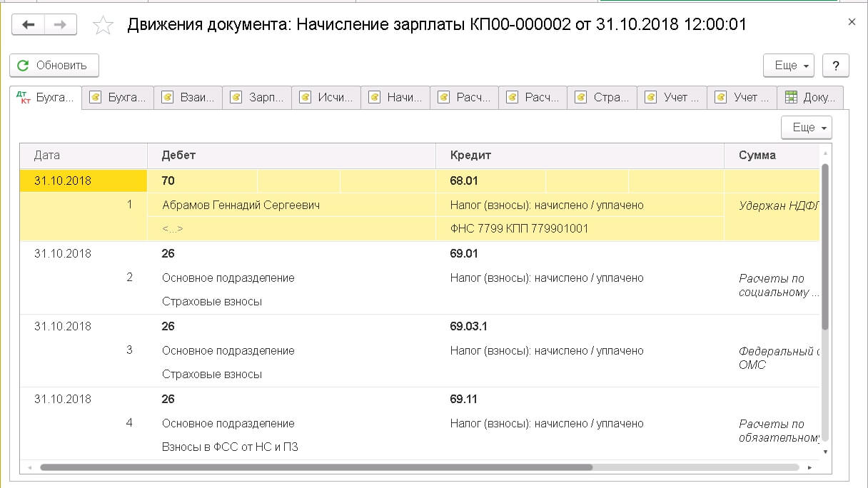Select credit account 68.01 cell
The height and width of the screenshot is (488, 868).
491,181
